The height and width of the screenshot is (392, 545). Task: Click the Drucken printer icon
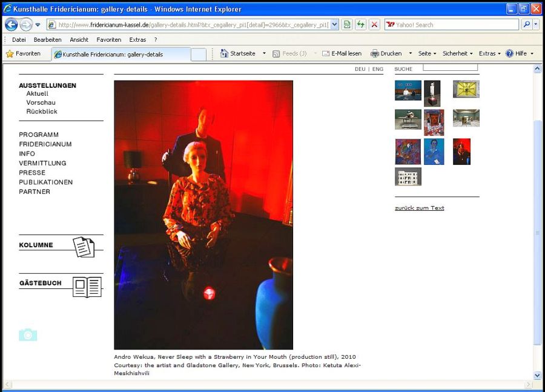375,53
